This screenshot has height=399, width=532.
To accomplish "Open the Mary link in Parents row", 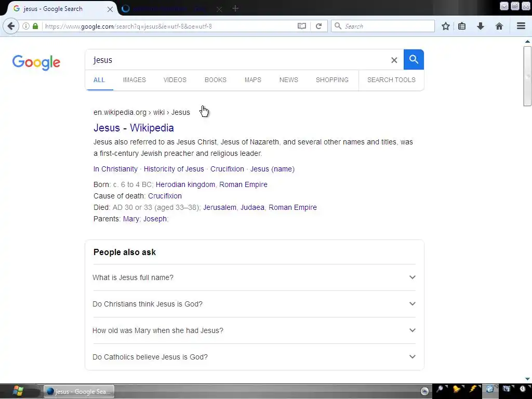I will click(131, 219).
